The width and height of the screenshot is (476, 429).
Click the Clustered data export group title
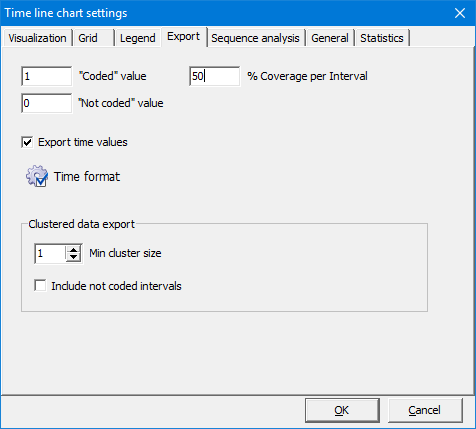click(82, 224)
